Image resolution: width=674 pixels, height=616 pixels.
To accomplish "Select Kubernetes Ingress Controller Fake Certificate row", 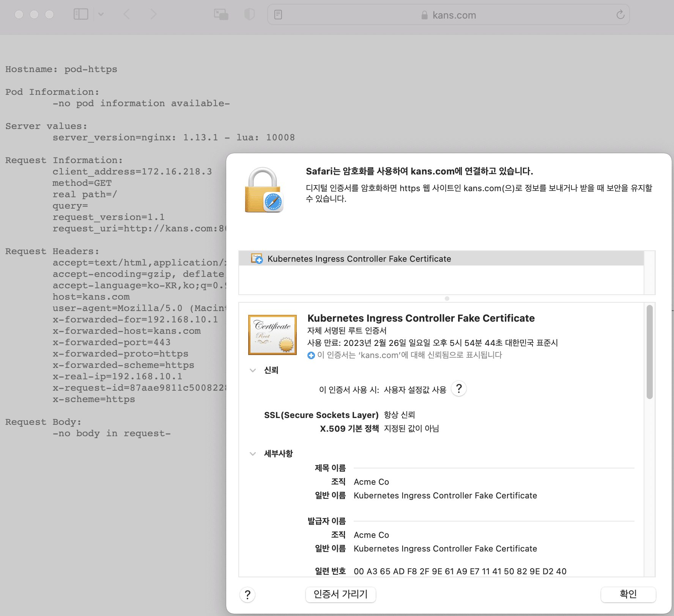I will 359,259.
